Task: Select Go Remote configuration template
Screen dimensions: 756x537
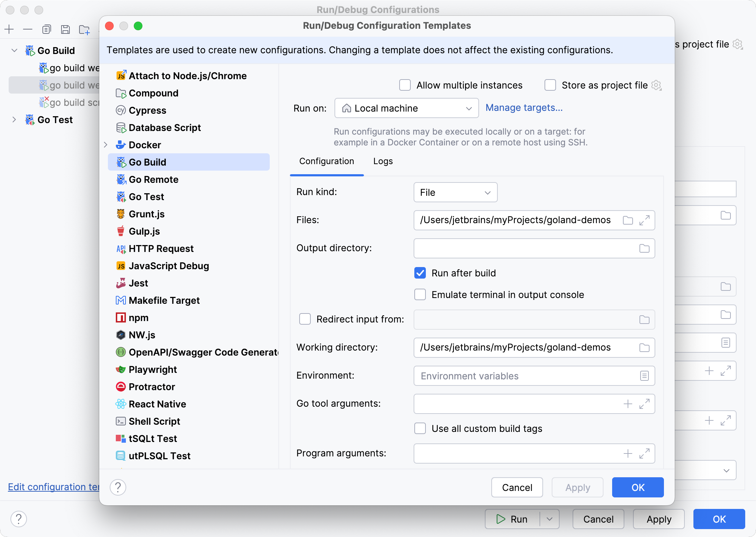Action: 154,179
